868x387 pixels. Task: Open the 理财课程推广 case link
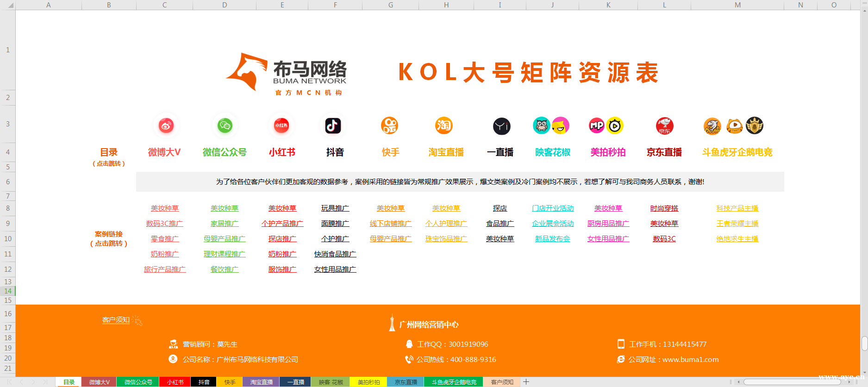[225, 254]
